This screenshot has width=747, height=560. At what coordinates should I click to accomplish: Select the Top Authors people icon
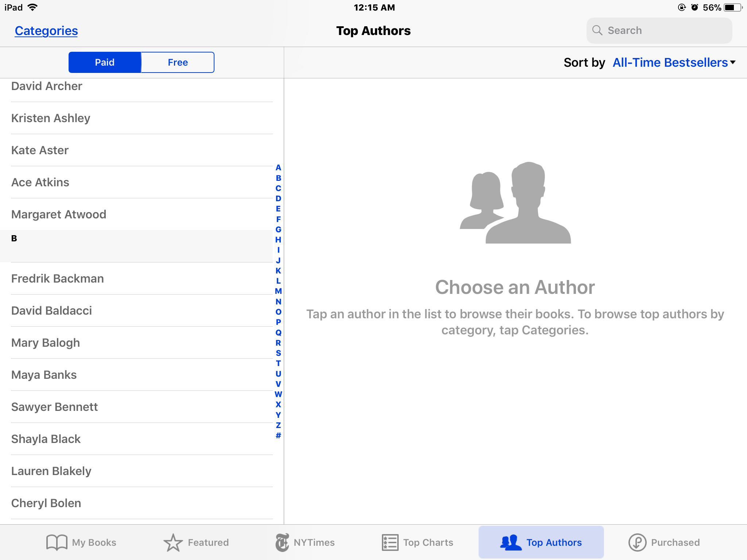(x=511, y=542)
